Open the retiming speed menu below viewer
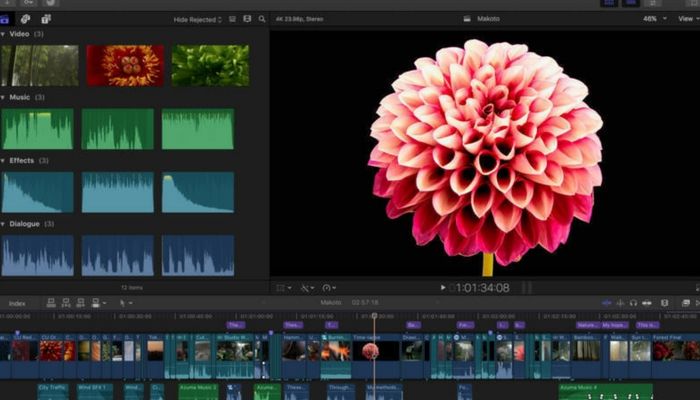 [x=330, y=288]
